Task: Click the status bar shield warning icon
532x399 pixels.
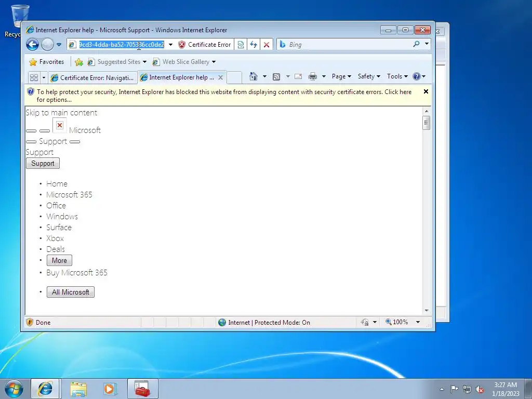Action: pos(30,322)
